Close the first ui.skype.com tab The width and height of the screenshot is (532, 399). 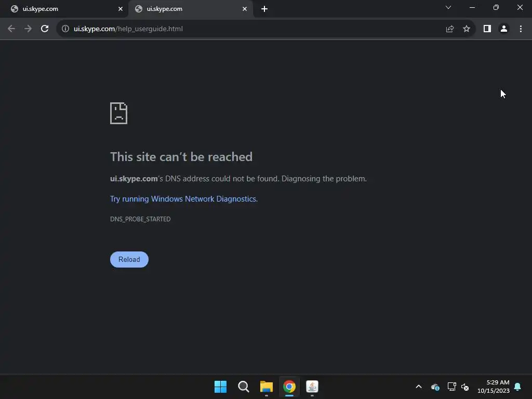[x=121, y=9]
